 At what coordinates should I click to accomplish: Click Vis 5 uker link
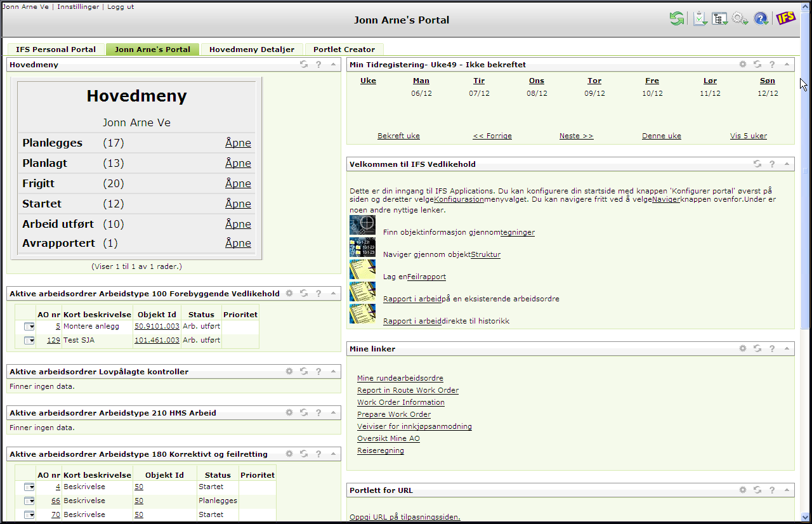point(749,136)
